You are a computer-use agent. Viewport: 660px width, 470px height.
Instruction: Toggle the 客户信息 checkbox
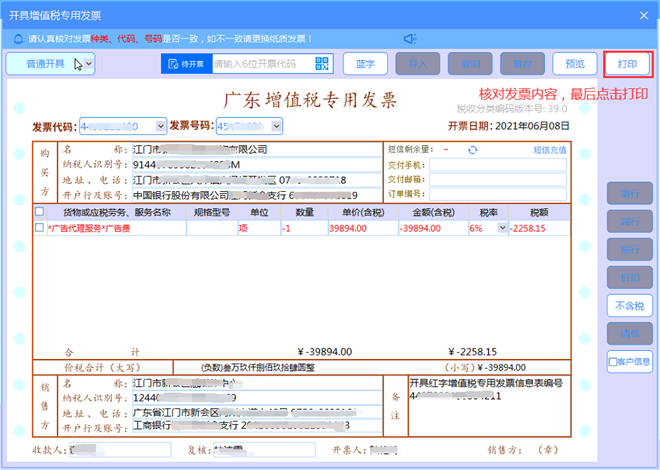pyautogui.click(x=613, y=361)
